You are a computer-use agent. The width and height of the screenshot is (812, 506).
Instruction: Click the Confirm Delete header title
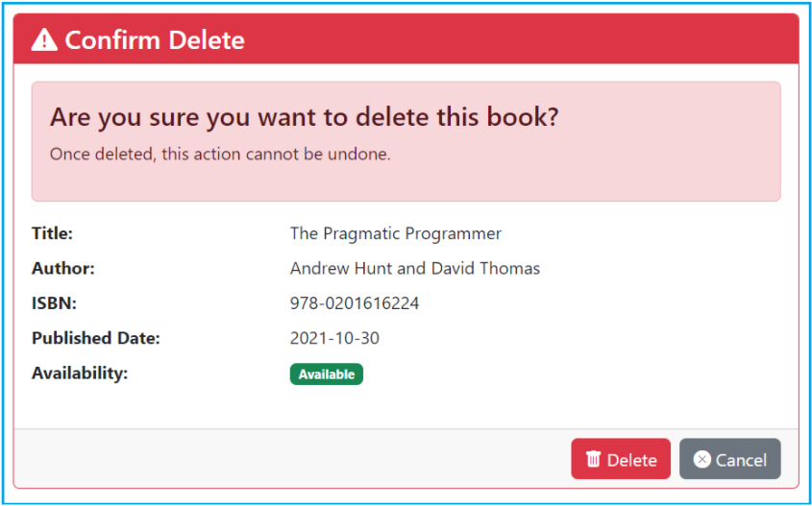[x=154, y=40]
